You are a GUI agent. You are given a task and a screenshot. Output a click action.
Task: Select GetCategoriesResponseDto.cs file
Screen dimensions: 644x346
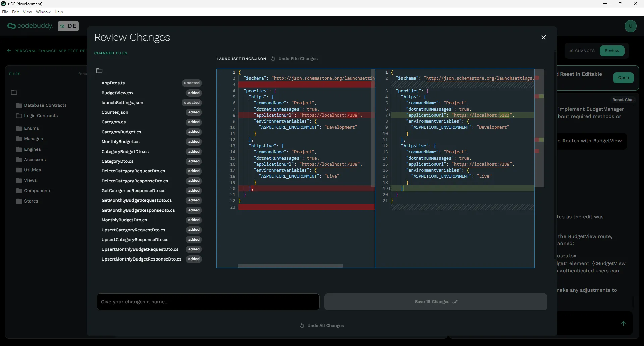[x=133, y=191]
